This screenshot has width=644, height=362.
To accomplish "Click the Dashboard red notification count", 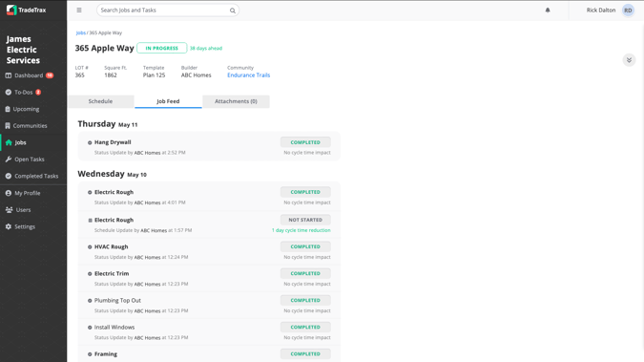I will point(50,75).
